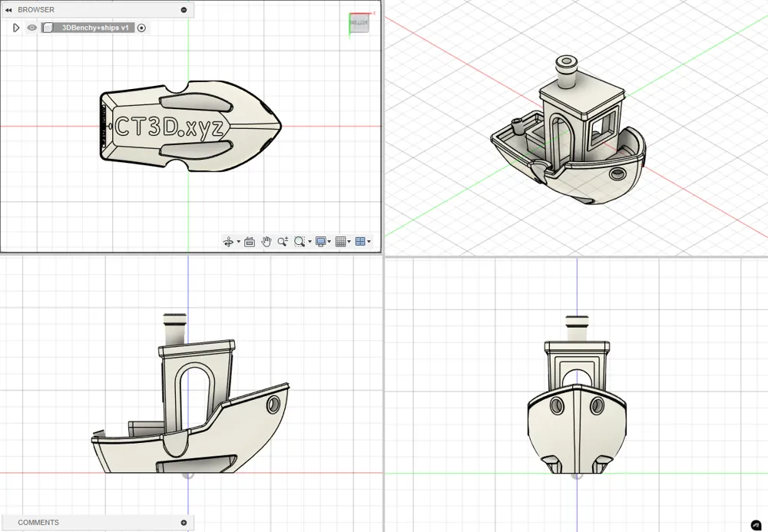Open the Zoom Window dropdown arrow
Viewport: 768px width, 532px height.
click(310, 241)
